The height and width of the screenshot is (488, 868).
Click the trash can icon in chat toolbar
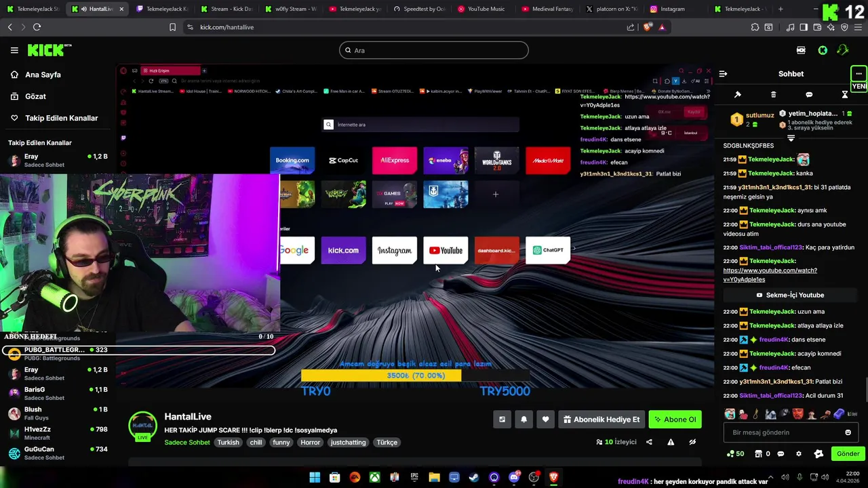tap(773, 95)
